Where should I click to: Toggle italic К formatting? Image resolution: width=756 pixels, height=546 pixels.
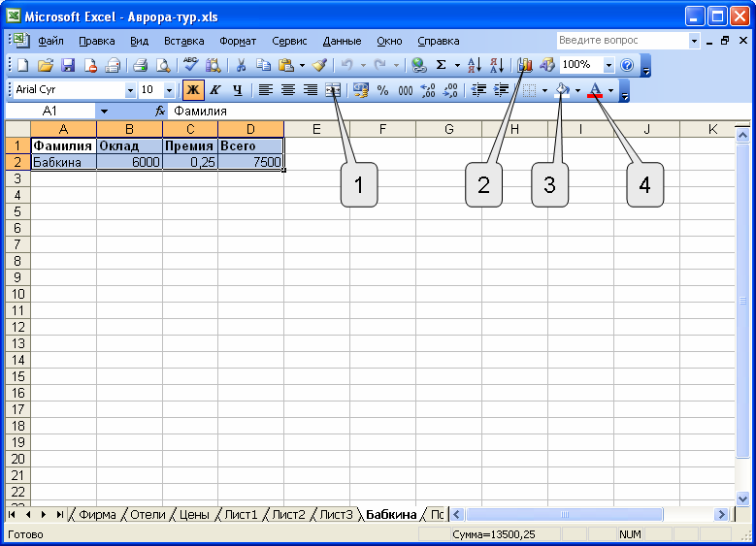point(215,89)
